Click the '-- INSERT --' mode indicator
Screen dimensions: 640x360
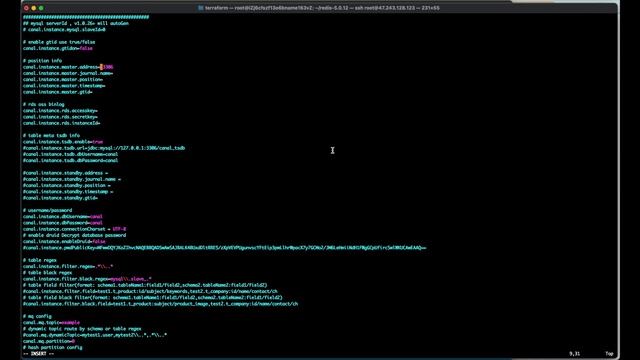[x=38, y=353]
